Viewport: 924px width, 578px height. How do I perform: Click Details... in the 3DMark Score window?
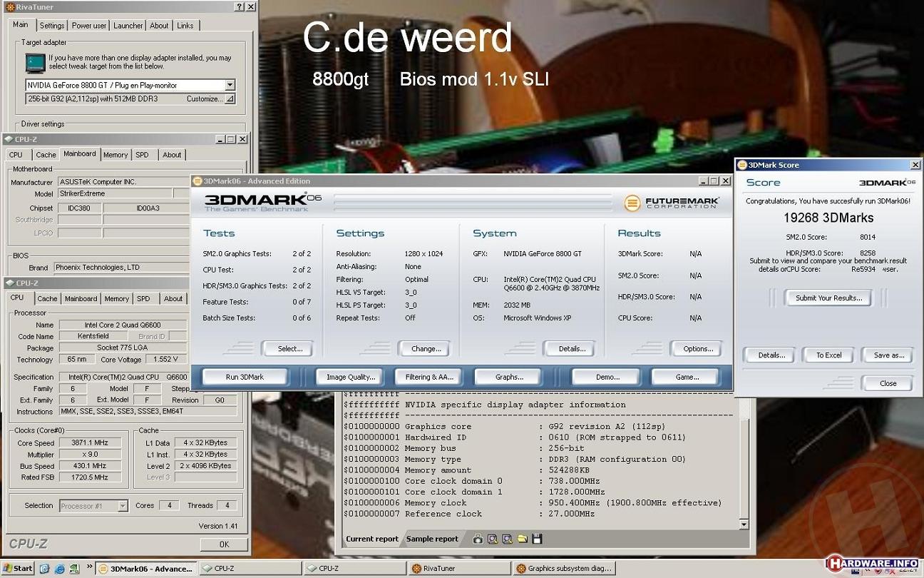[770, 355]
